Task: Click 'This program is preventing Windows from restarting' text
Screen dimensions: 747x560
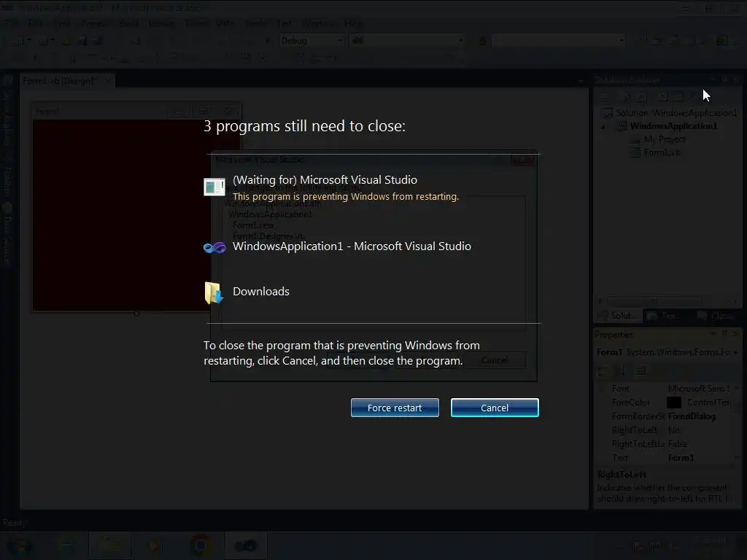Action: click(x=345, y=196)
